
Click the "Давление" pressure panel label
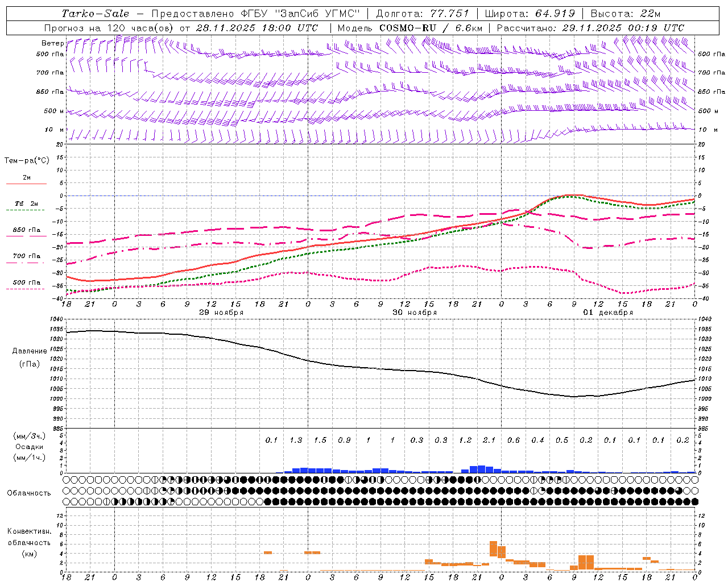point(30,351)
